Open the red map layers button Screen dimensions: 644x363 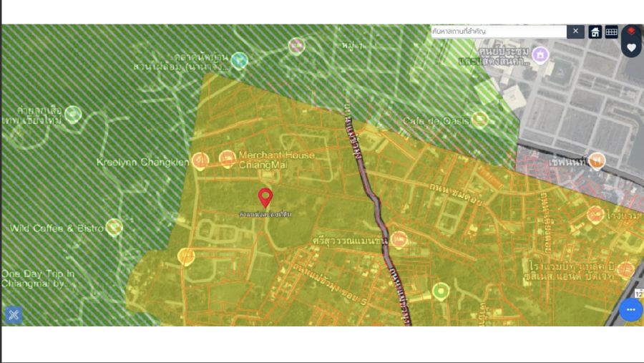(x=631, y=32)
